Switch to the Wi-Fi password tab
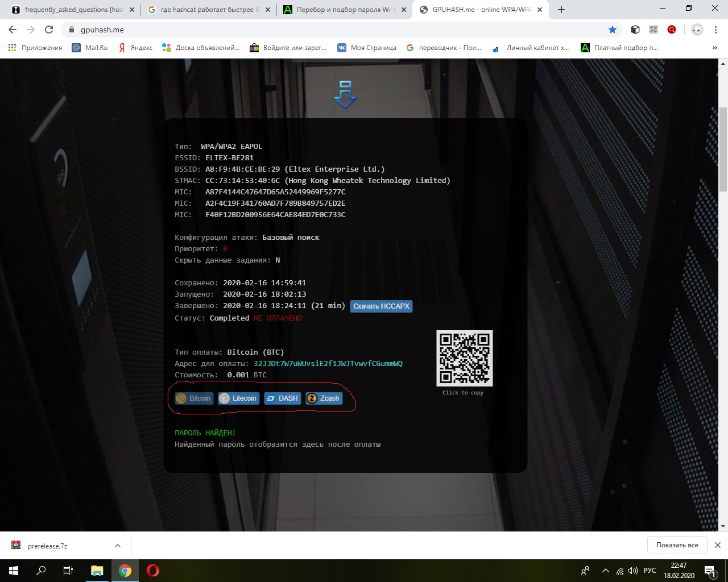This screenshot has width=728, height=582. click(x=344, y=10)
